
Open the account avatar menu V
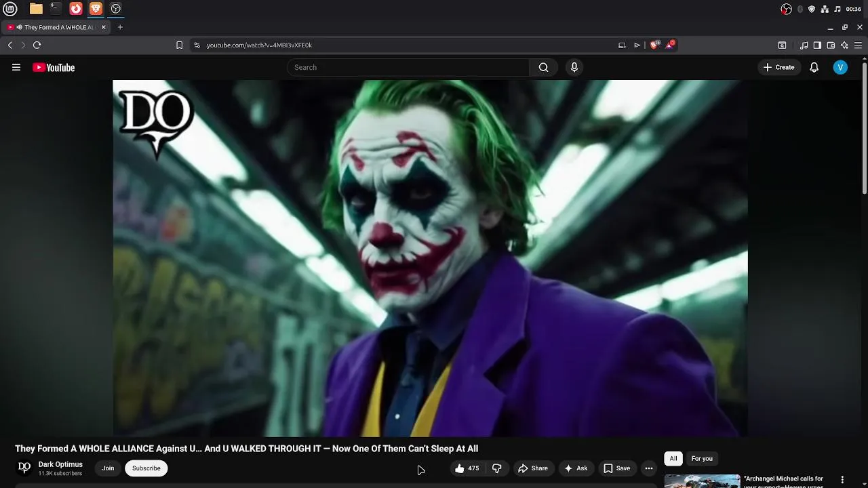click(x=840, y=67)
